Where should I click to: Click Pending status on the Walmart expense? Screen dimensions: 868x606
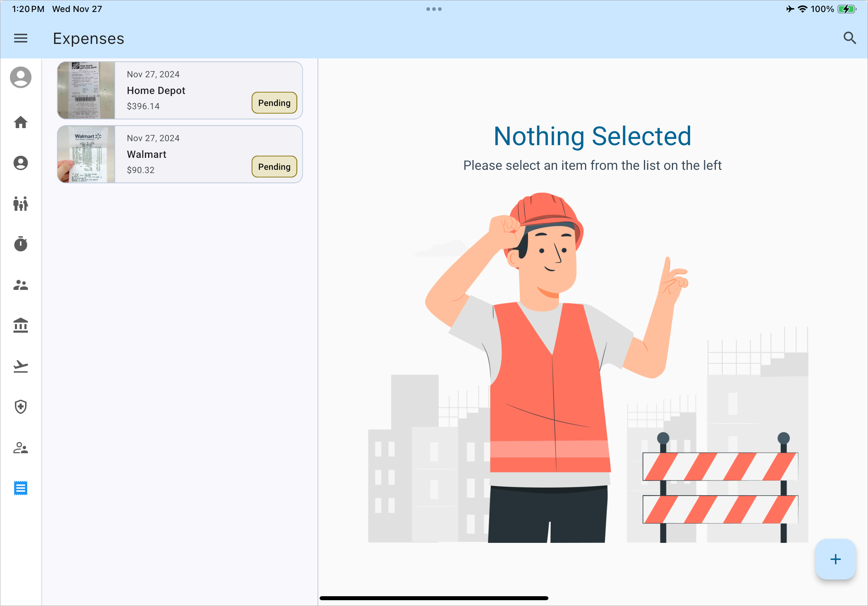[x=274, y=167]
